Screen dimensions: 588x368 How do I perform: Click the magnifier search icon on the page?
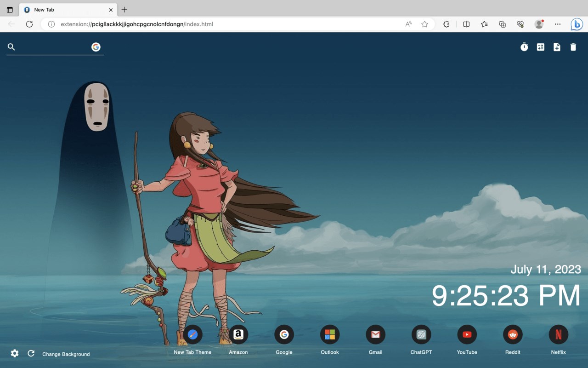tap(11, 47)
